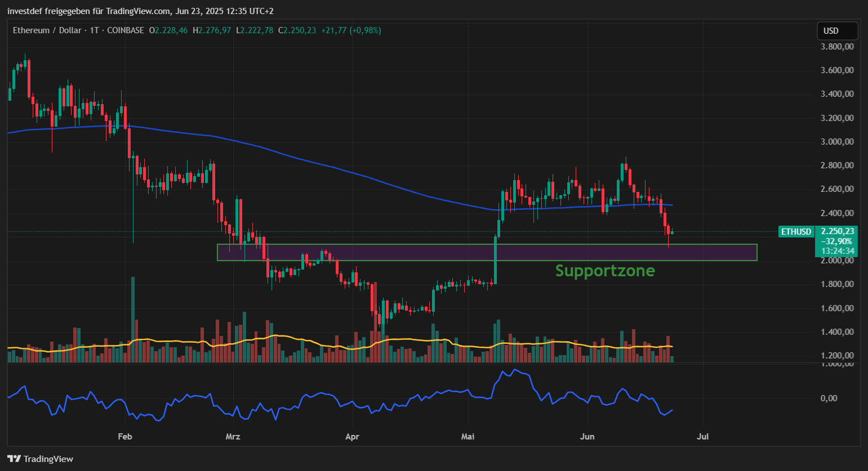The width and height of the screenshot is (868, 471).
Task: Open the USD currency selector
Action: [838, 31]
